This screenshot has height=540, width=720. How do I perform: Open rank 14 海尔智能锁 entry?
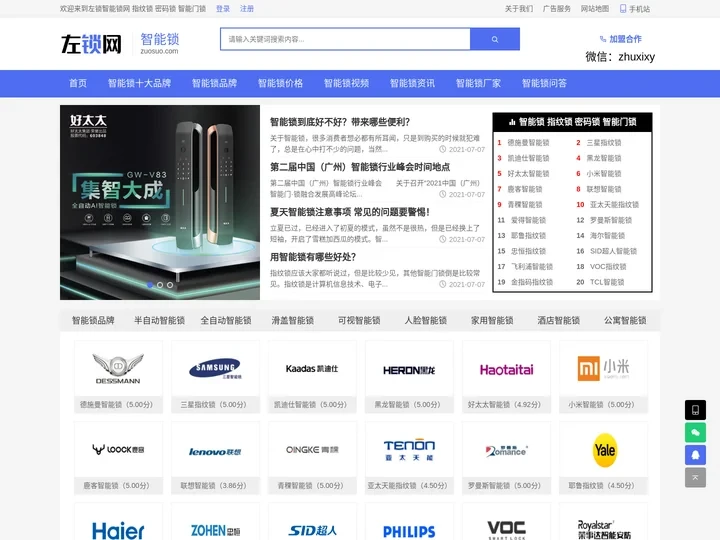click(x=607, y=236)
